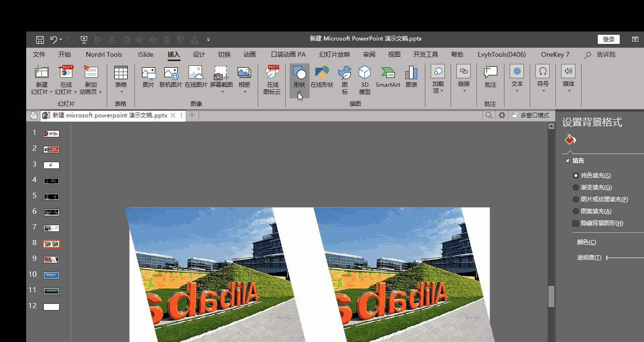The width and height of the screenshot is (644, 342).
Task: Click the Online Pictures (联机图片) globe icon
Action: tap(171, 73)
